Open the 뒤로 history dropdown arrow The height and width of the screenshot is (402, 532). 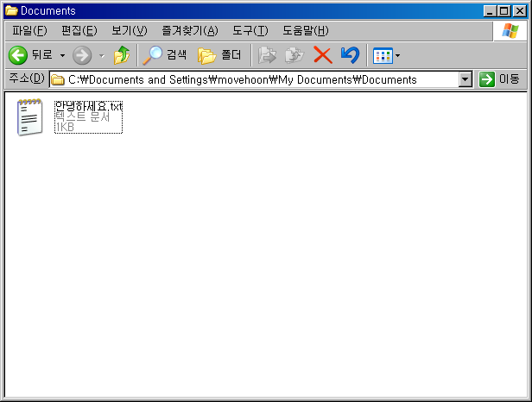pos(62,55)
